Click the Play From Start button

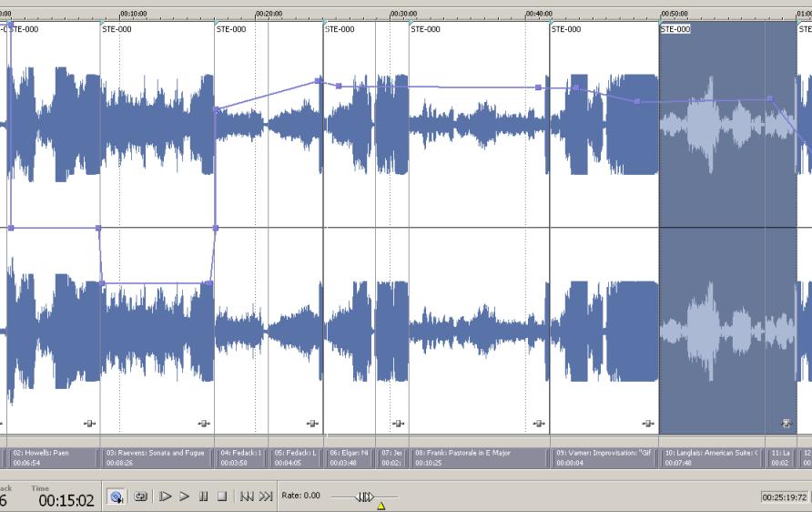pos(165,497)
